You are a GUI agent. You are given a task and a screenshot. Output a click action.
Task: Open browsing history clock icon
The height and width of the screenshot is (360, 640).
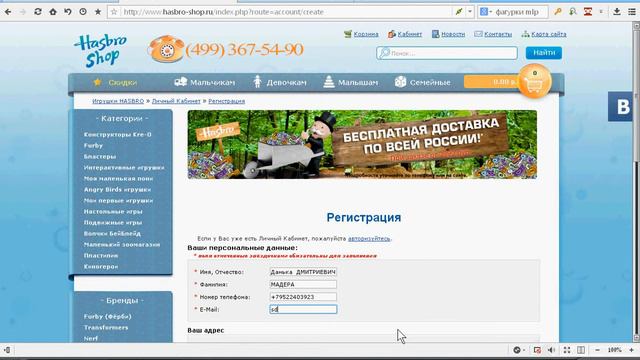[83, 12]
